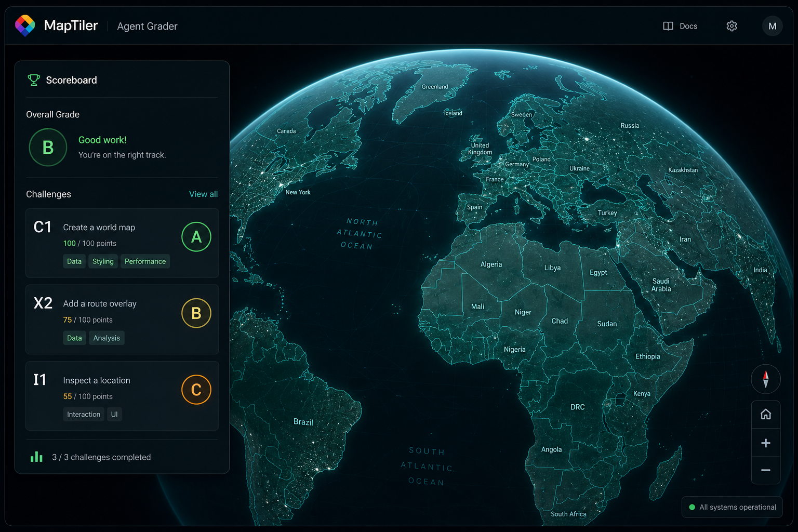798x532 pixels.
Task: Click the United Kingdom map label
Action: coord(480,149)
